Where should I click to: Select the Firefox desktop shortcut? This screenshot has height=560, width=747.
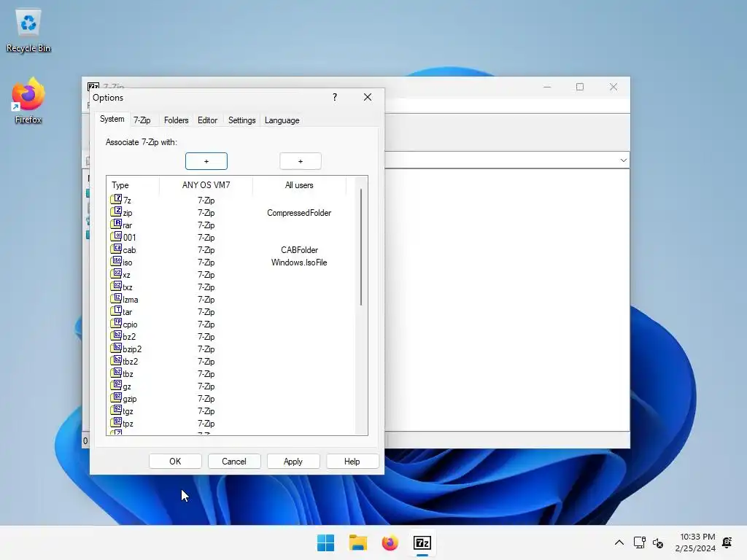pyautogui.click(x=28, y=101)
